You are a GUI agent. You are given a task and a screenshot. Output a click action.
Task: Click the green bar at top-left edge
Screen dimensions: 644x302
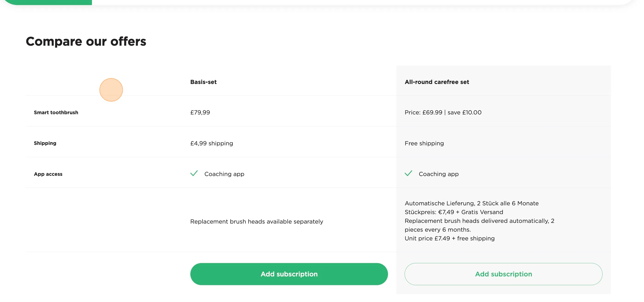[50, 2]
